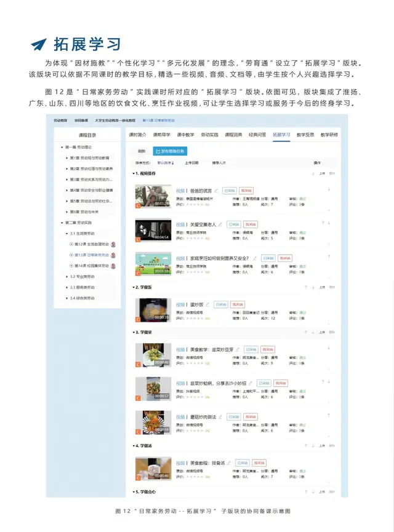Edit title pencil icon for 爸爸的谎言
The height and width of the screenshot is (532, 394).
(216, 191)
